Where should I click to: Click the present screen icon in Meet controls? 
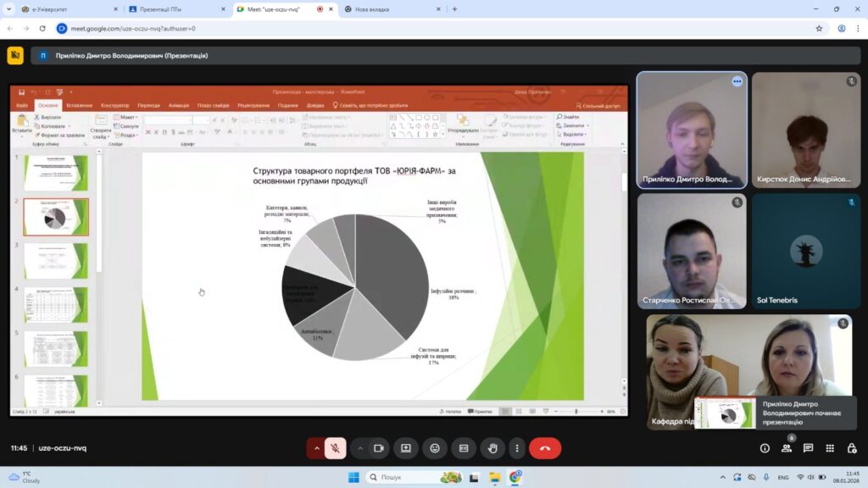[406, 448]
